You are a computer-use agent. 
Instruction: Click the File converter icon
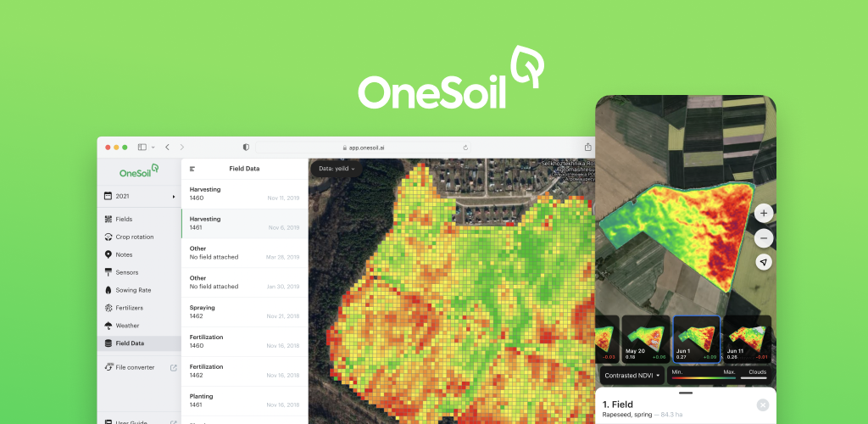click(x=108, y=367)
